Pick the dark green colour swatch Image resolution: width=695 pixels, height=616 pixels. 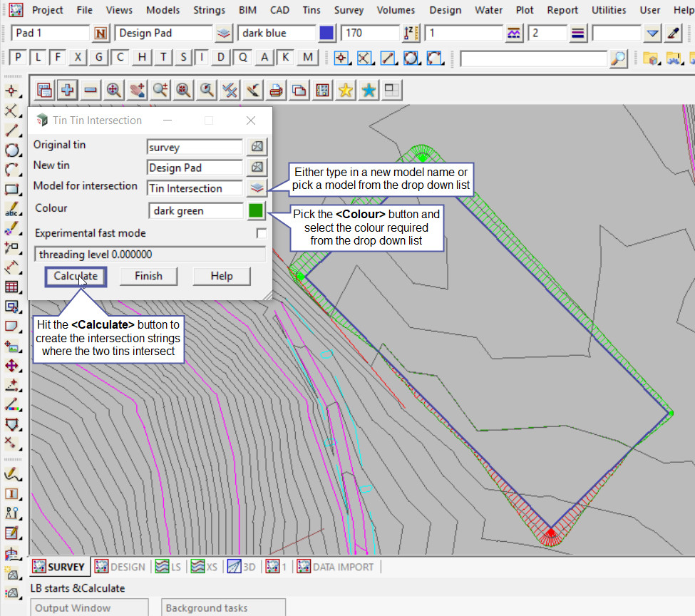tap(257, 210)
